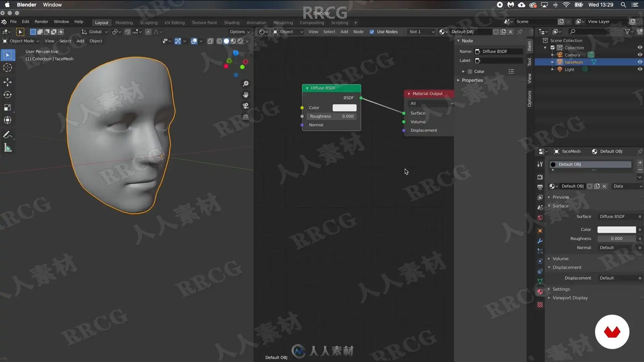Open the Object Mode dropdown
644x362 pixels.
(21, 41)
